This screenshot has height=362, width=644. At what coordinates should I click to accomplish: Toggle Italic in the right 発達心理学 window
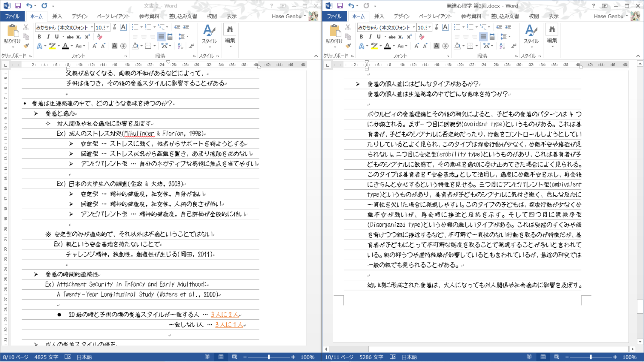(x=370, y=37)
